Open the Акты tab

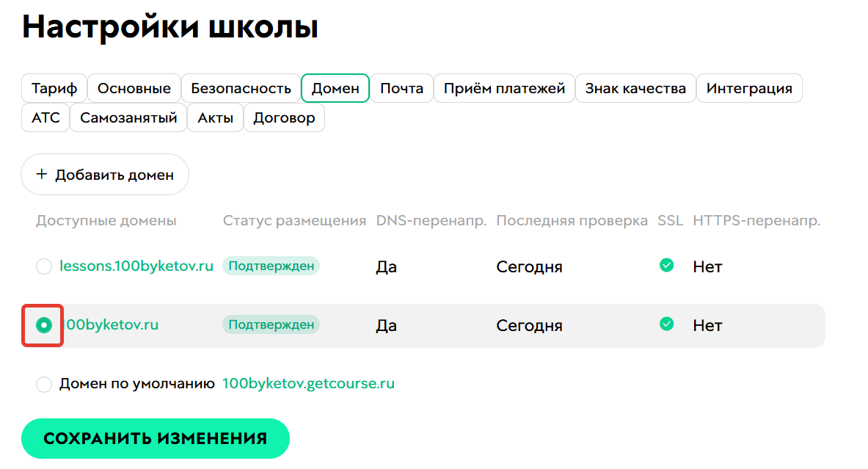click(x=215, y=117)
